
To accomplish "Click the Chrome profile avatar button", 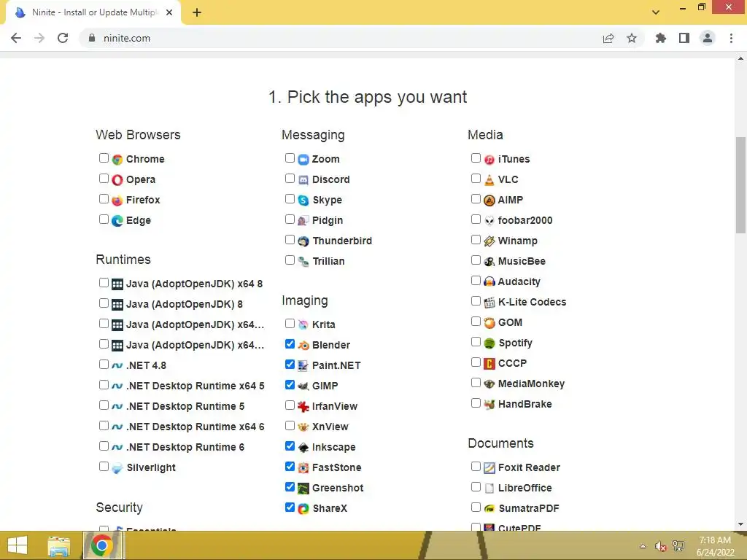I will (x=708, y=38).
